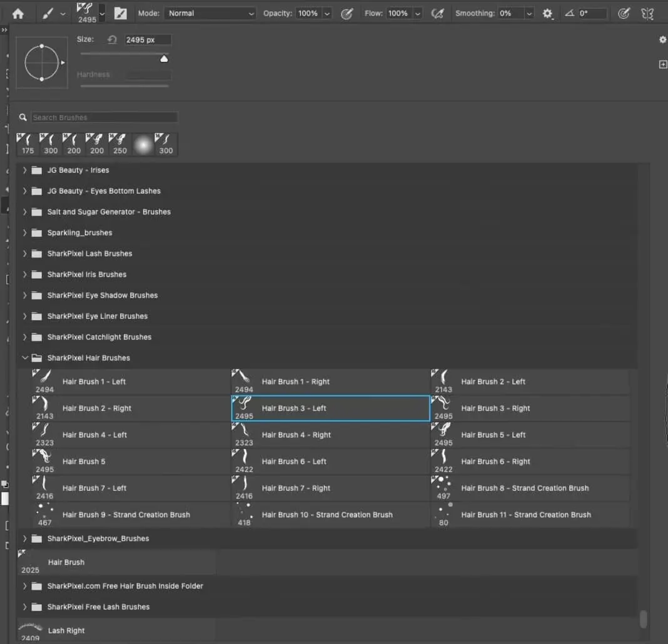Reset brush size to original icon
The image size is (668, 644).
pos(113,39)
